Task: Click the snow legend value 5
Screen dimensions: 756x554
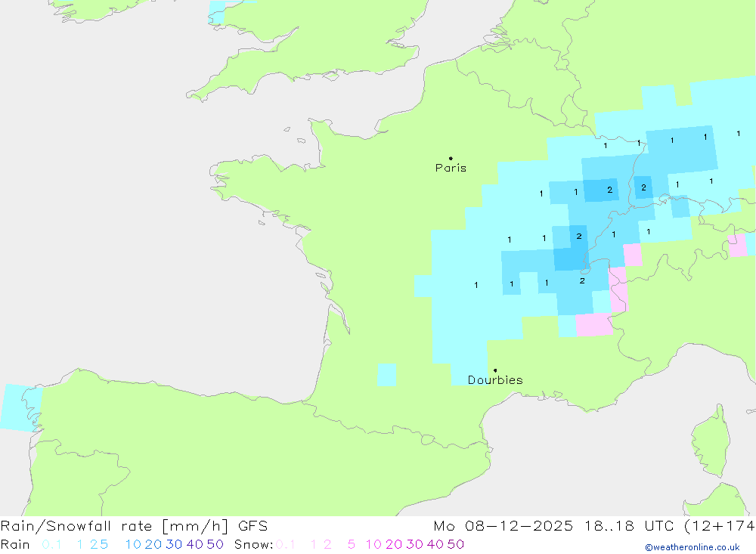Action: pyautogui.click(x=352, y=544)
